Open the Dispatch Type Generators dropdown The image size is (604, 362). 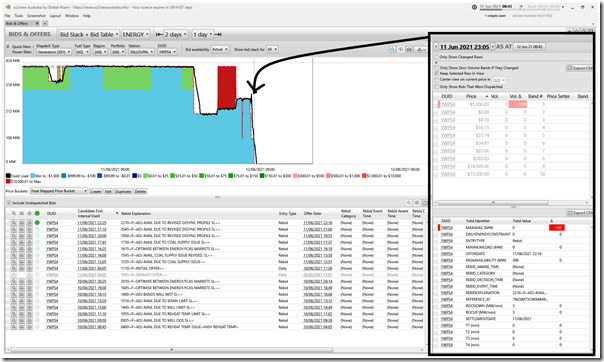[54, 52]
